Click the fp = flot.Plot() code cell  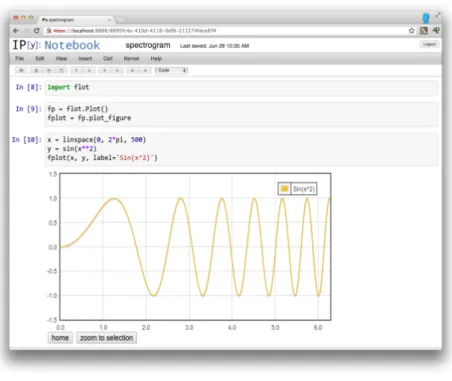tap(241, 114)
